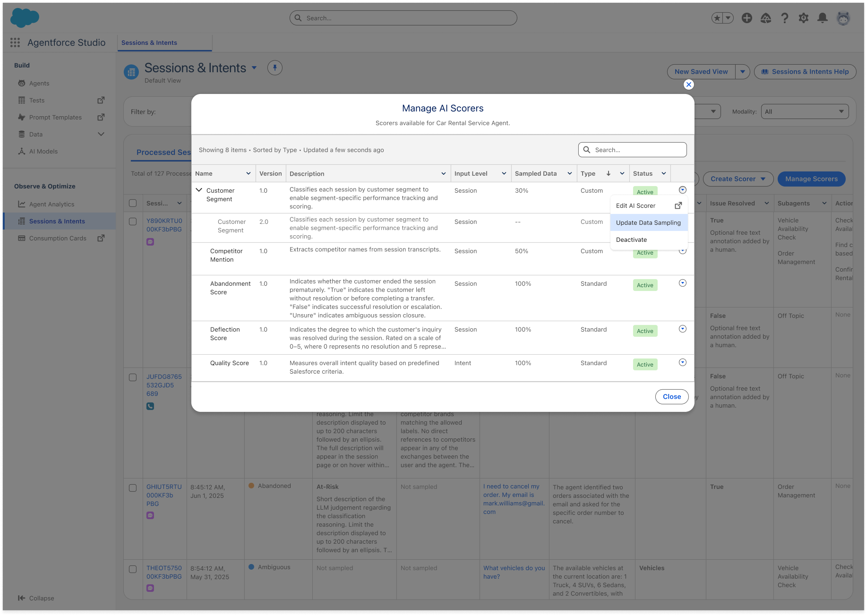Open Edit AI Scorer external link icon

coord(678,205)
